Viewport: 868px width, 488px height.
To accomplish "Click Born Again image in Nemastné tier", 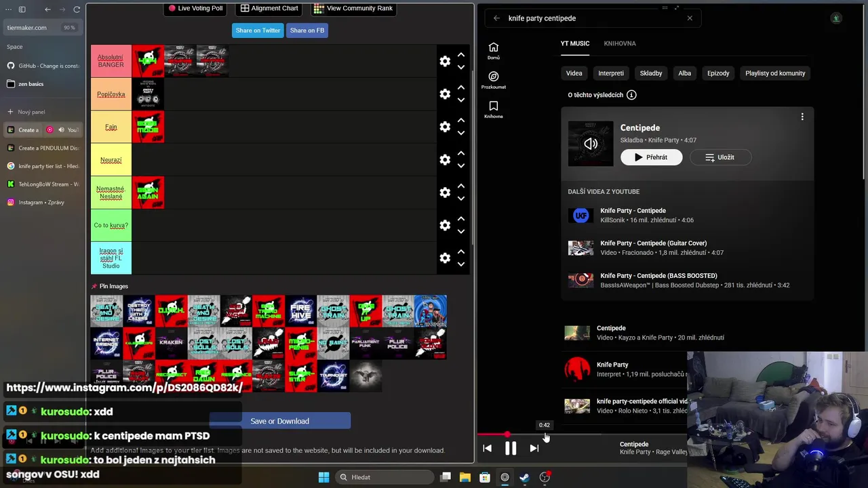I will (148, 192).
